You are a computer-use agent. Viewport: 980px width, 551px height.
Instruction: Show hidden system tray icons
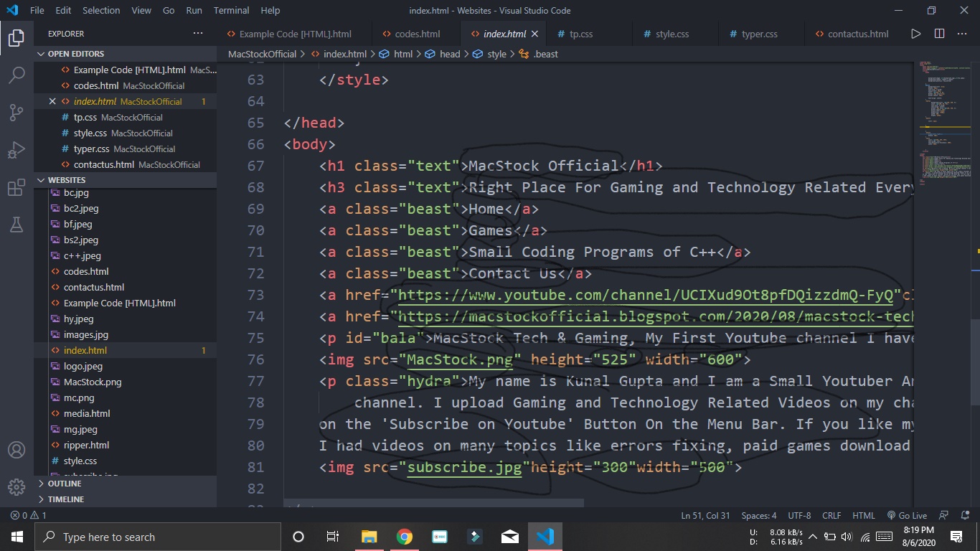(813, 537)
